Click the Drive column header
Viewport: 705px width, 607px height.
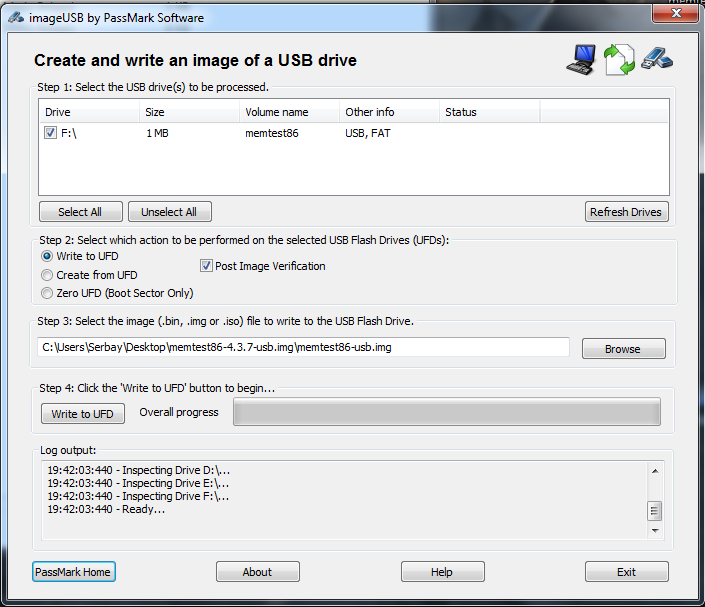[89, 112]
